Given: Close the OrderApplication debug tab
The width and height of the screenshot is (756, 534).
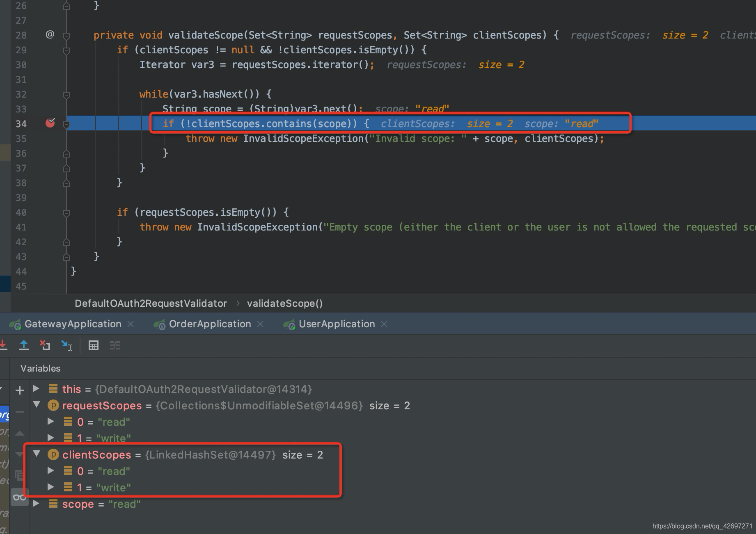Looking at the screenshot, I should 260,324.
